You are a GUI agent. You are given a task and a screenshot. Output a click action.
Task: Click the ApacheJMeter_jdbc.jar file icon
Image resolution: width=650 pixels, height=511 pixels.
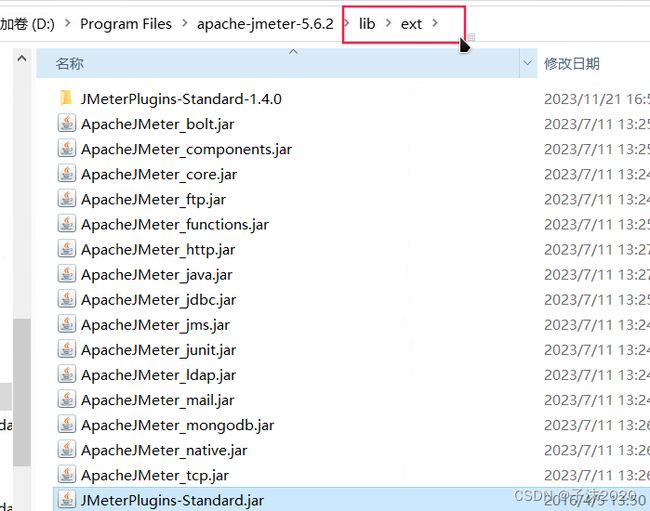pyautogui.click(x=66, y=299)
